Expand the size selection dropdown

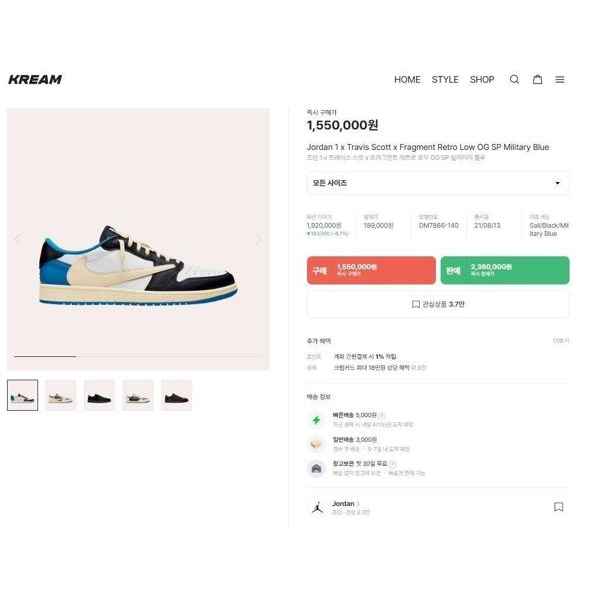(x=438, y=183)
